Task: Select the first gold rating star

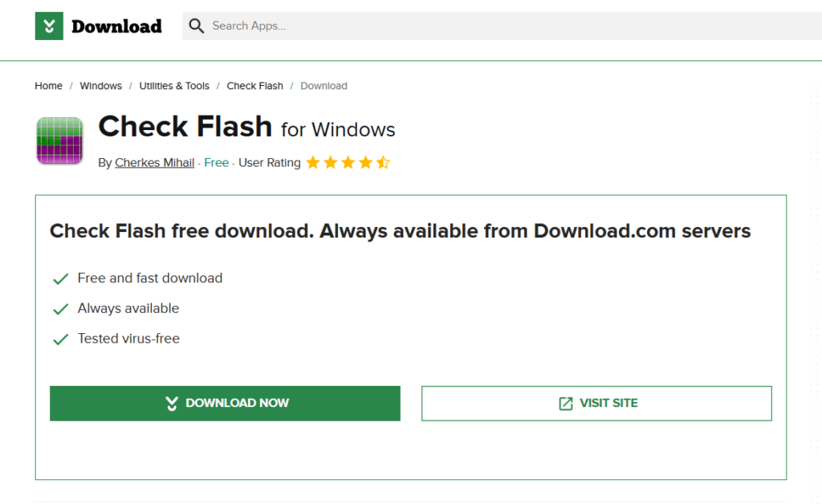Action: pos(313,162)
